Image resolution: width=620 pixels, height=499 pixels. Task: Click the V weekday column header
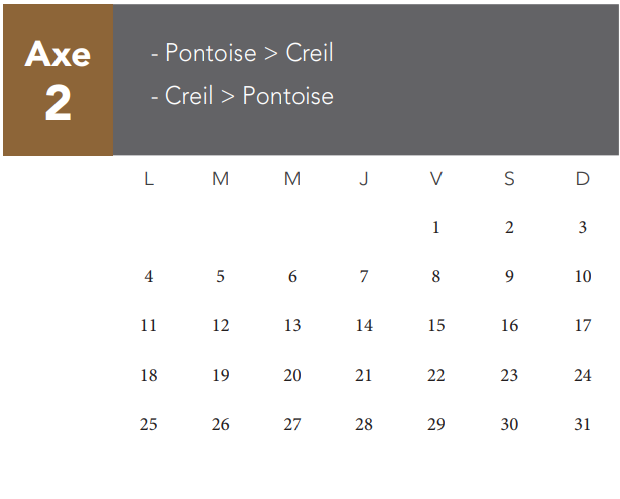(436, 179)
